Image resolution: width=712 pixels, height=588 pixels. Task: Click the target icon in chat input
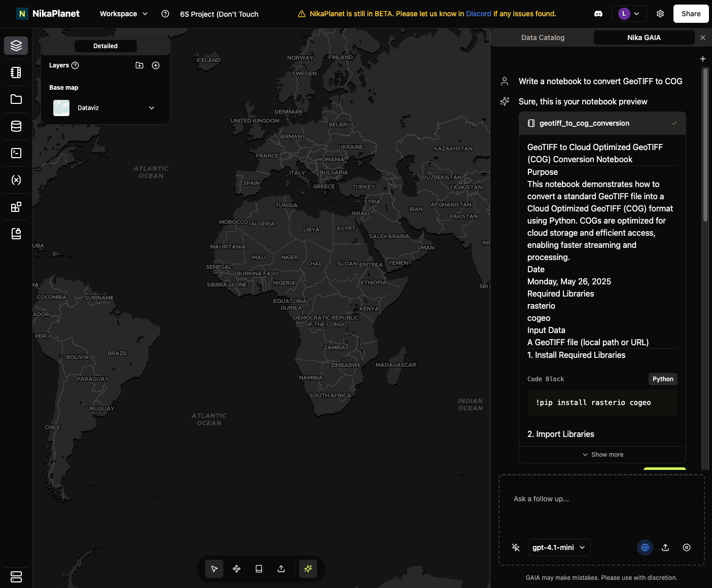coord(687,547)
